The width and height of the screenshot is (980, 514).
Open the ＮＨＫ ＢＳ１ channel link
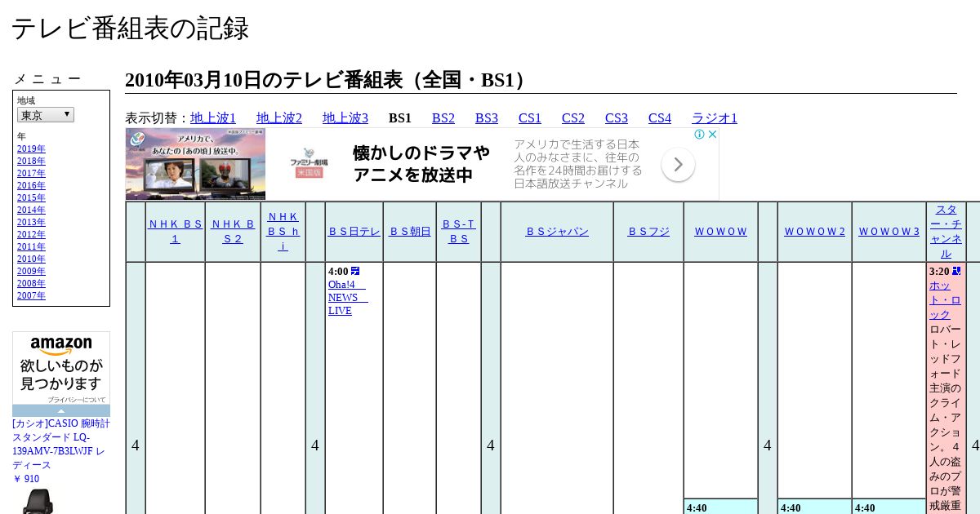(175, 232)
